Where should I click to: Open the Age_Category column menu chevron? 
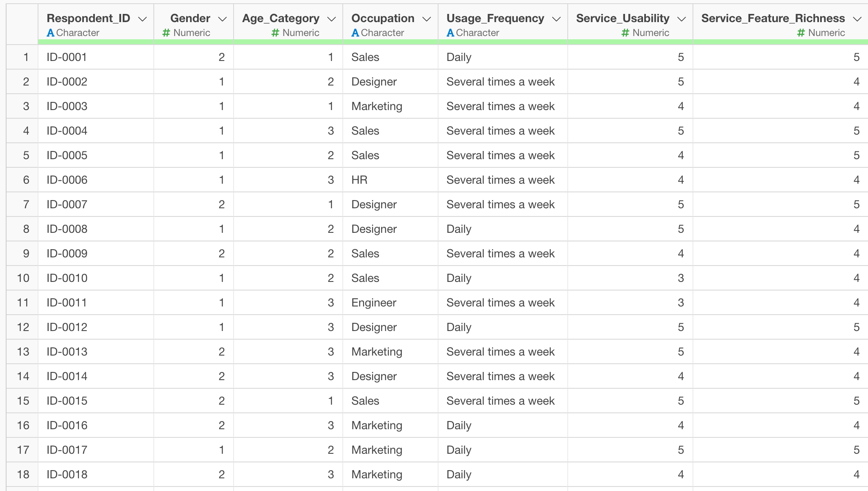click(332, 19)
